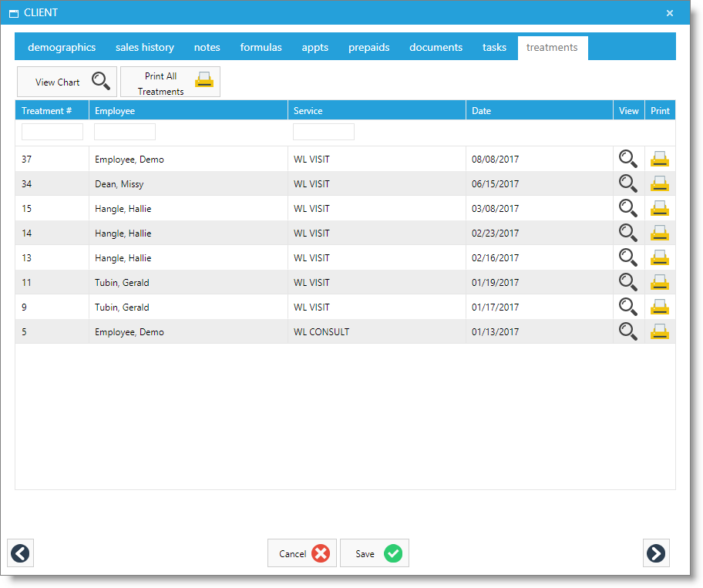Go to next client arrow icon
The width and height of the screenshot is (703, 588).
pyautogui.click(x=656, y=553)
